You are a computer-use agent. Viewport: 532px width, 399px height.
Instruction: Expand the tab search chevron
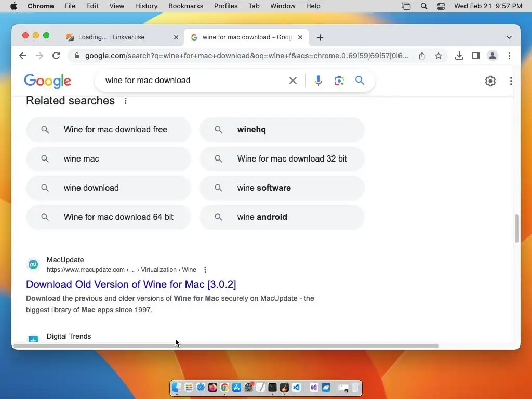[509, 37]
